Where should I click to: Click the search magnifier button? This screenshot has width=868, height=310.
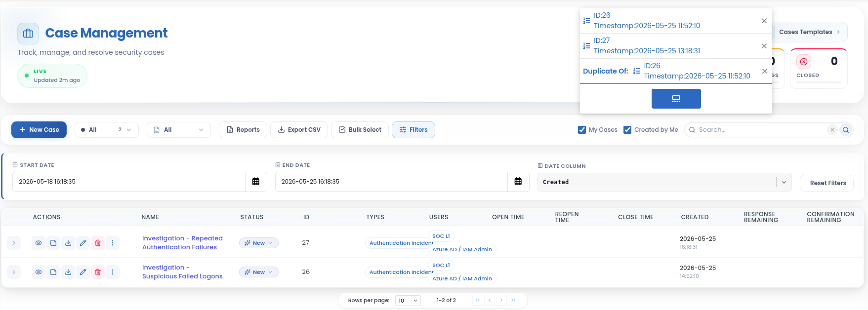[846, 130]
